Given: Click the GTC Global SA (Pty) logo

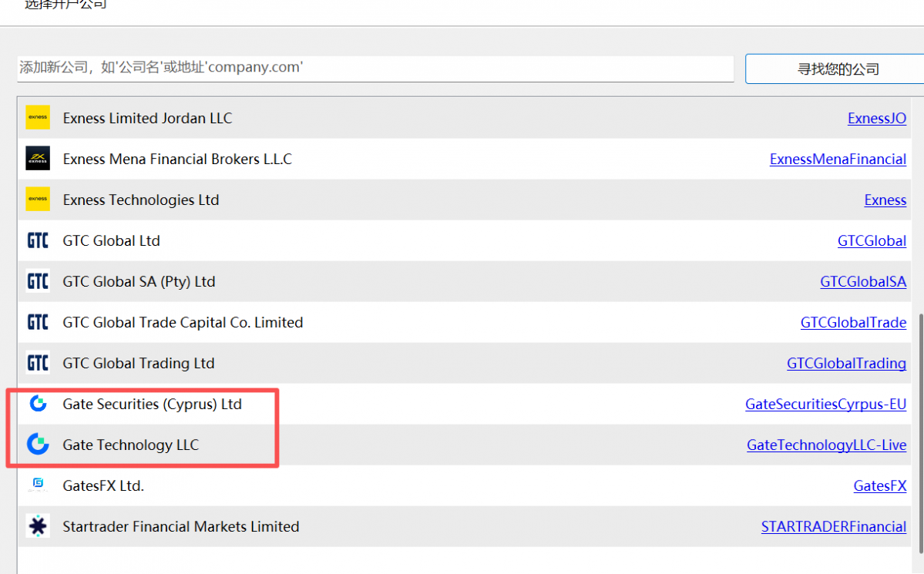Looking at the screenshot, I should 38,281.
